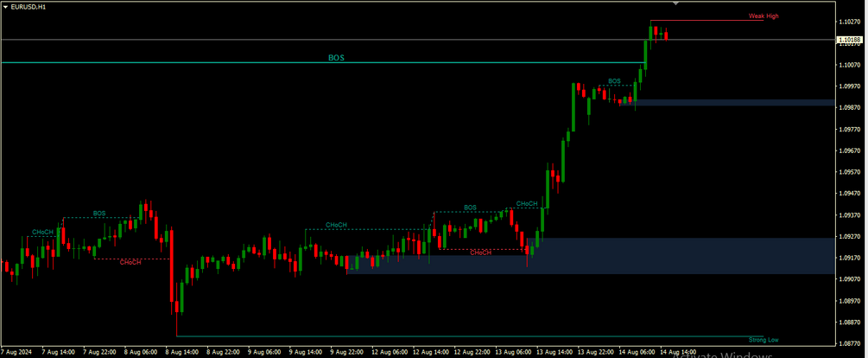The height and width of the screenshot is (358, 868).
Task: Click the 7 Aug 2024 time label
Action: pyautogui.click(x=16, y=352)
